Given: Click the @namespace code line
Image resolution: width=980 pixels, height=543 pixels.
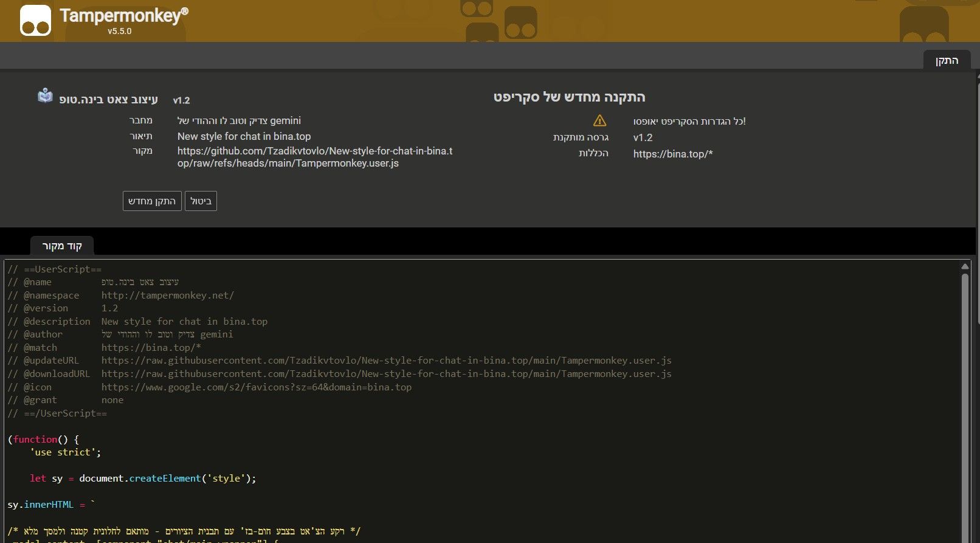Looking at the screenshot, I should pyautogui.click(x=120, y=296).
